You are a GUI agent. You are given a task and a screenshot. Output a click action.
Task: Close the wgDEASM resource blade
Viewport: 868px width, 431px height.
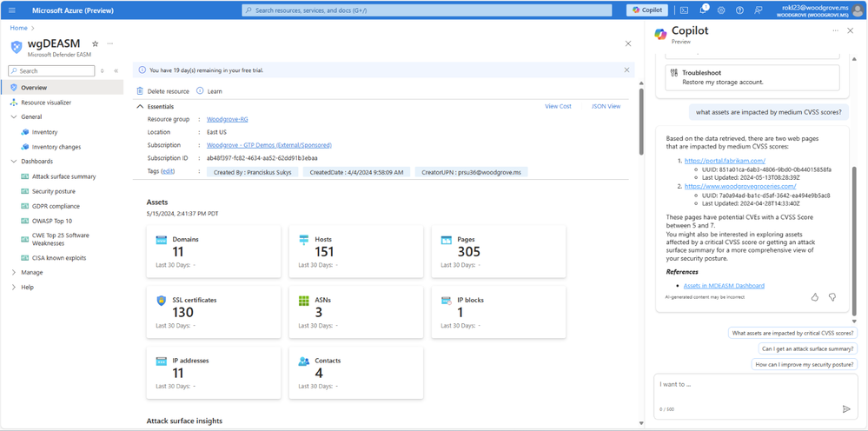pos(627,43)
